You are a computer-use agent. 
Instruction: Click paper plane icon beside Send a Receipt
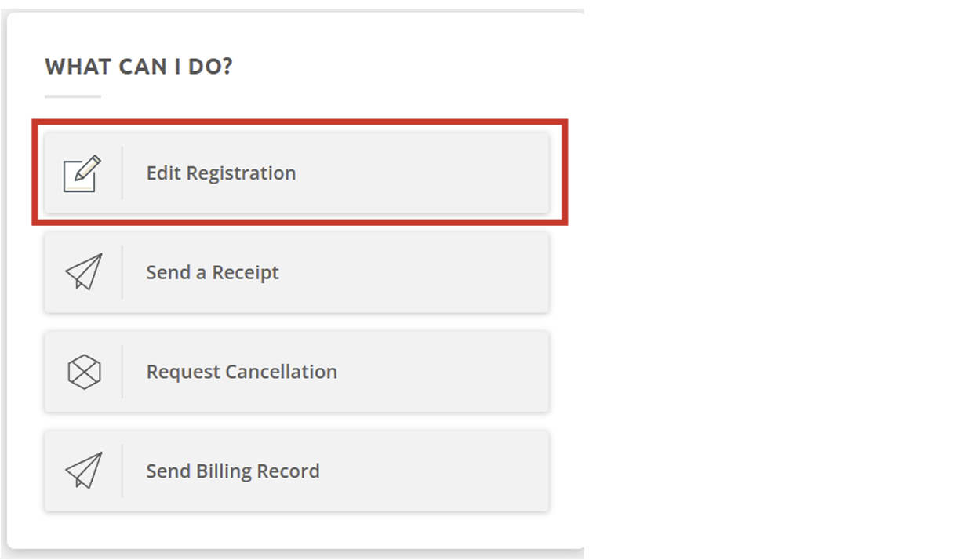click(x=83, y=272)
